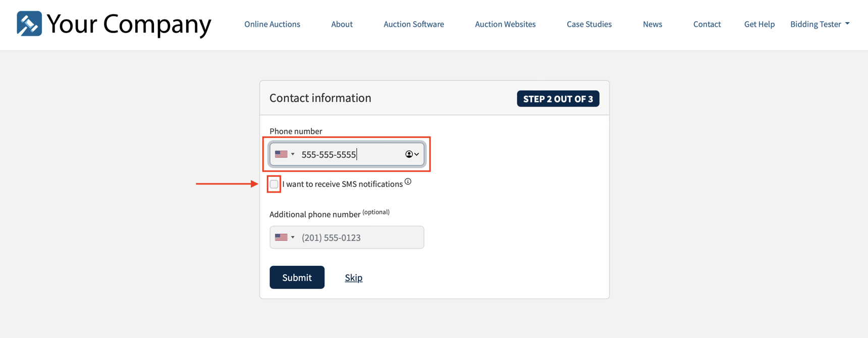
Task: Visit the News section
Action: pyautogui.click(x=652, y=24)
